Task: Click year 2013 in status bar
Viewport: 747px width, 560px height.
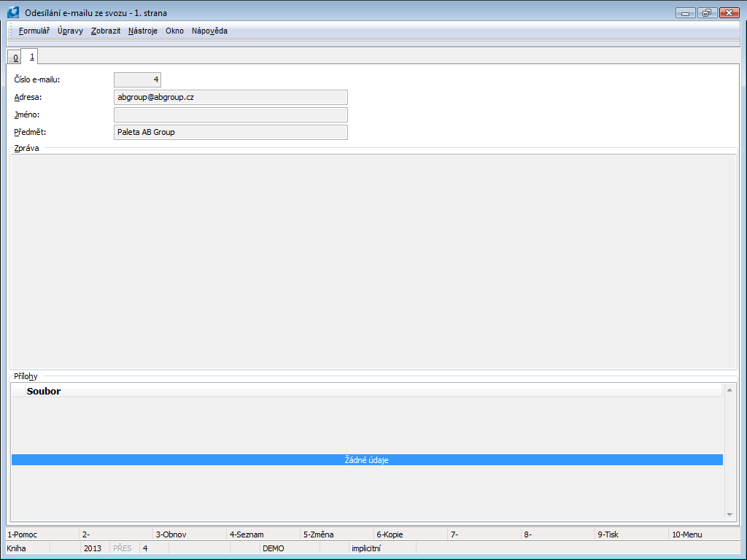Action: click(93, 548)
